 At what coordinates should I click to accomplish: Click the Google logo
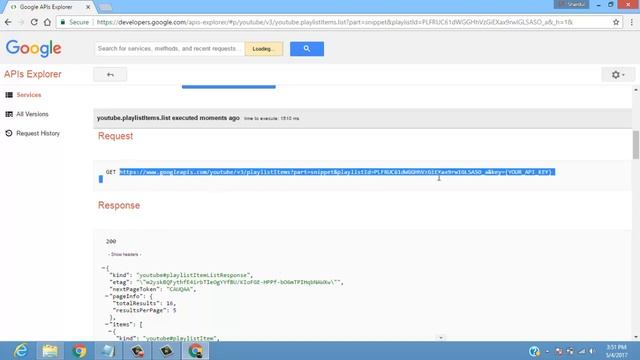(x=33, y=49)
